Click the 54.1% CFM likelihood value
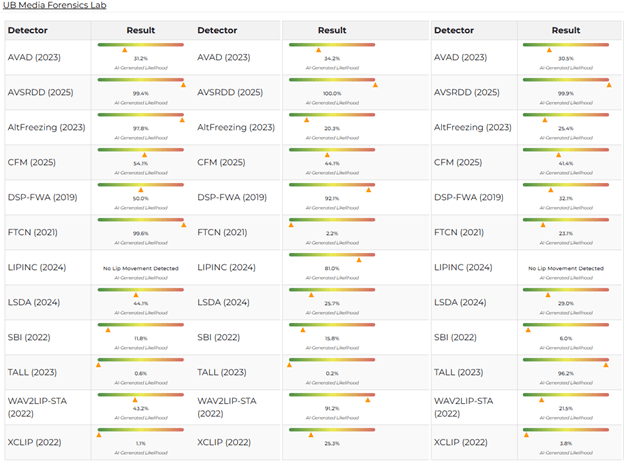This screenshot has width=624, height=463. pos(141,163)
